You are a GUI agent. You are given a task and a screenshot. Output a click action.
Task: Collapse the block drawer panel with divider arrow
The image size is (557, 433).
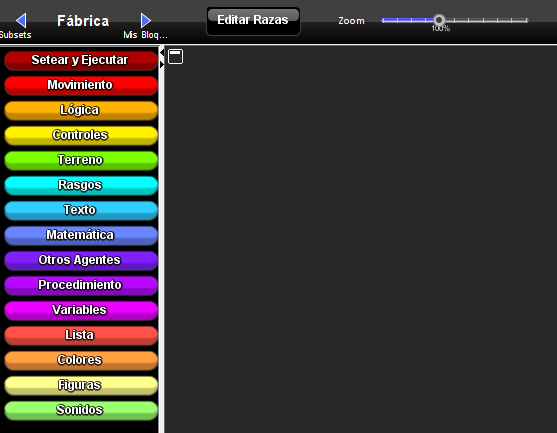coord(162,53)
